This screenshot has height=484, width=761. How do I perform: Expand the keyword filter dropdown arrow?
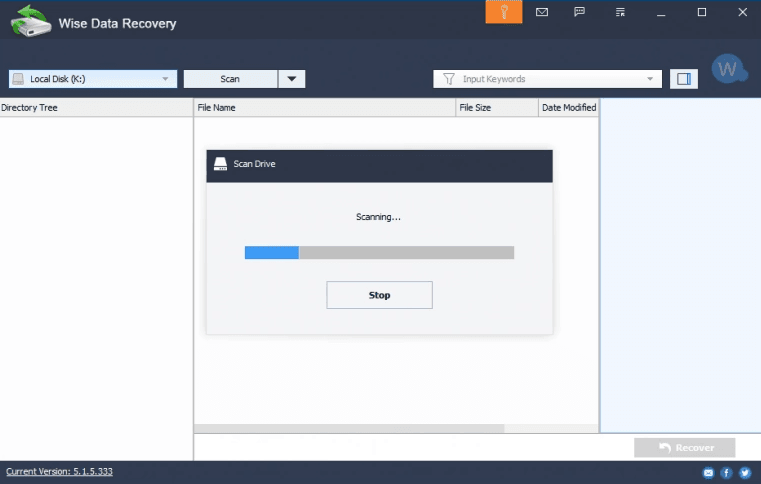[x=650, y=79]
